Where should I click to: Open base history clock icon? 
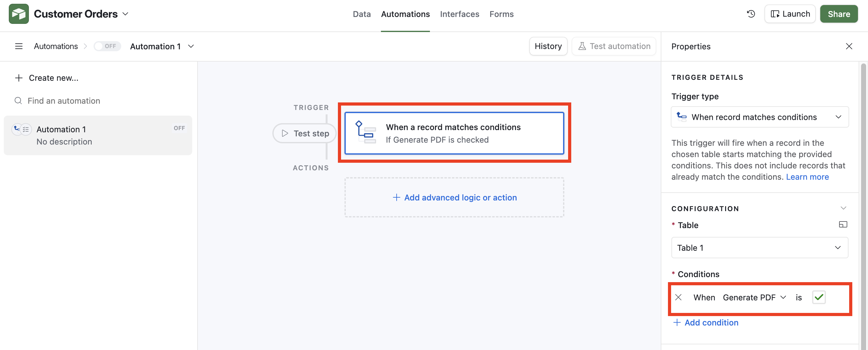751,14
